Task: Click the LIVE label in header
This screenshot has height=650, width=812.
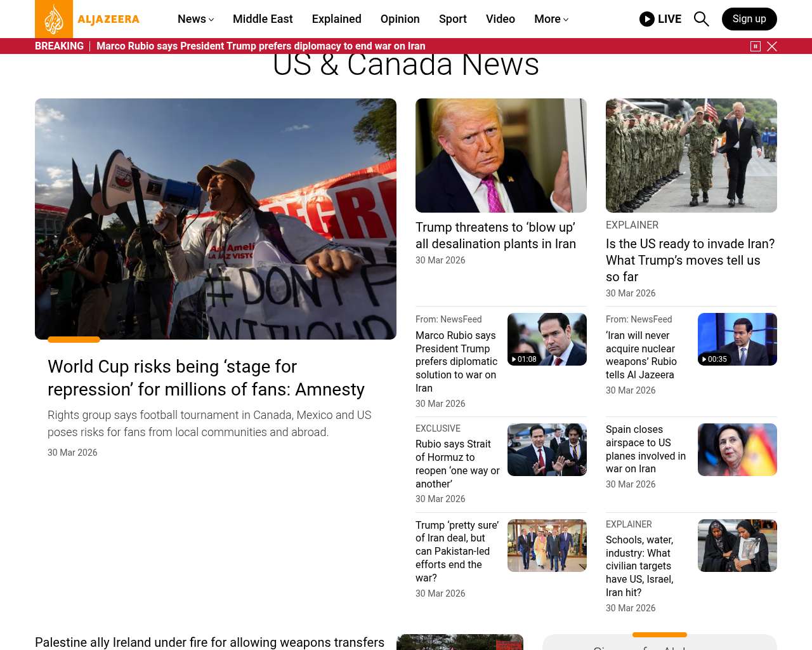Action: coord(669,19)
